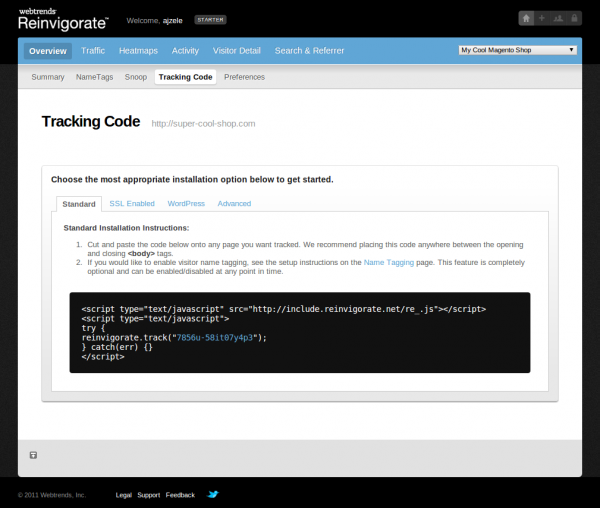Click the lock icon in header
The height and width of the screenshot is (508, 600).
tap(574, 18)
